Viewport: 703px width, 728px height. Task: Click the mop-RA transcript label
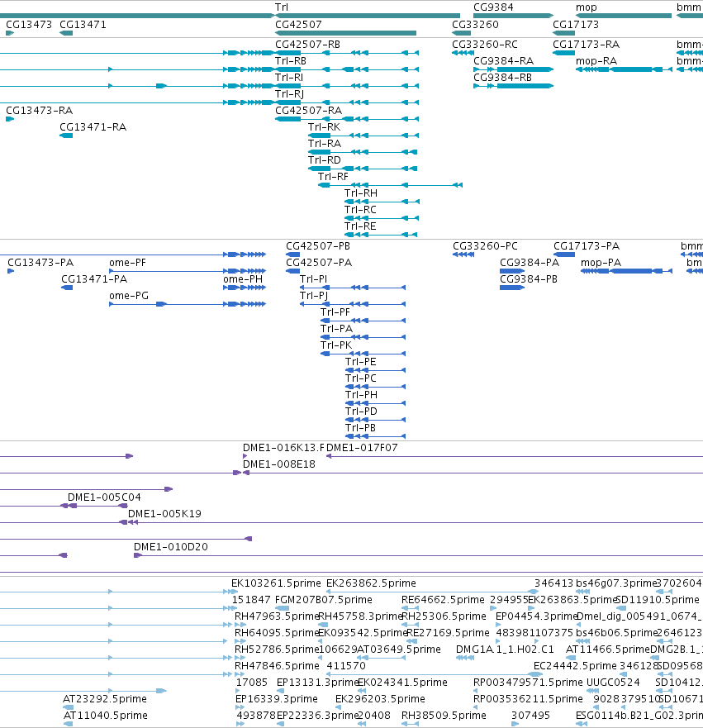pyautogui.click(x=596, y=61)
